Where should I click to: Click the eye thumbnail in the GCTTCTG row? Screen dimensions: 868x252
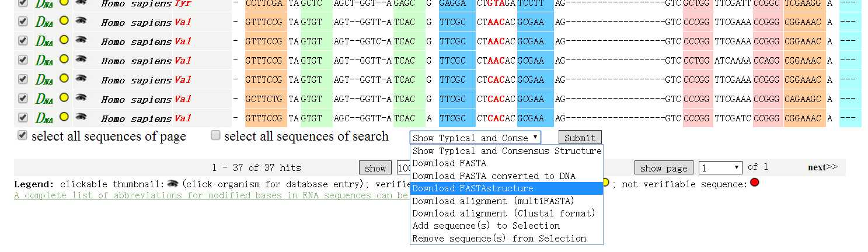(81, 98)
